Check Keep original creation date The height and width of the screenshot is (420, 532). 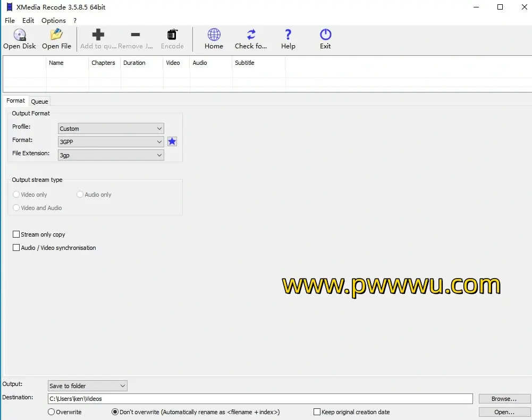coord(317,412)
